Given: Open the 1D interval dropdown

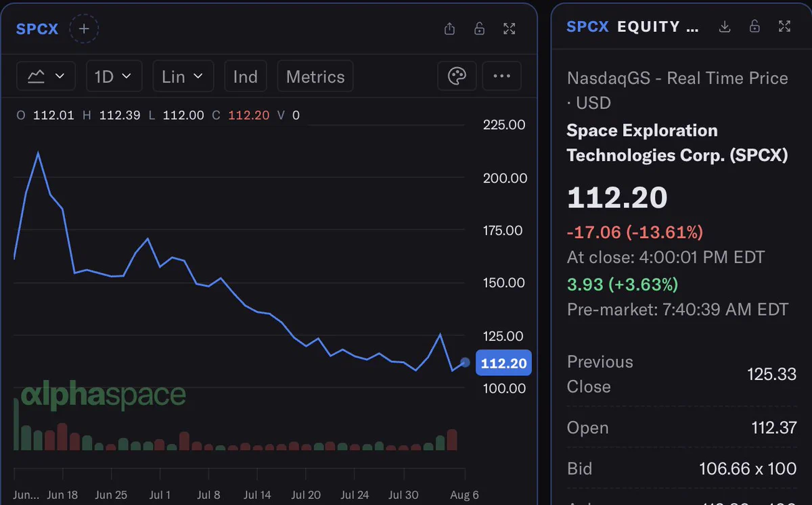Looking at the screenshot, I should (x=114, y=76).
